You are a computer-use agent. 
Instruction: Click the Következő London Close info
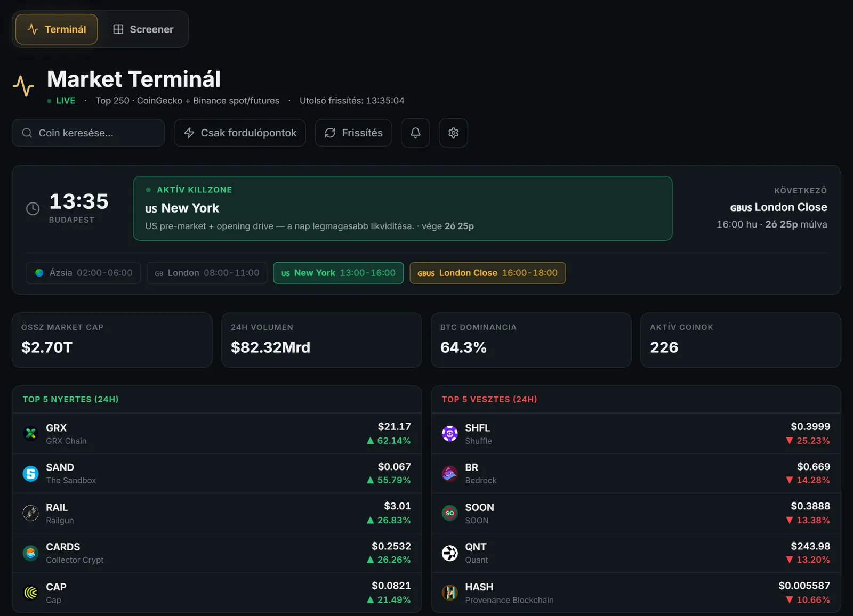(772, 208)
